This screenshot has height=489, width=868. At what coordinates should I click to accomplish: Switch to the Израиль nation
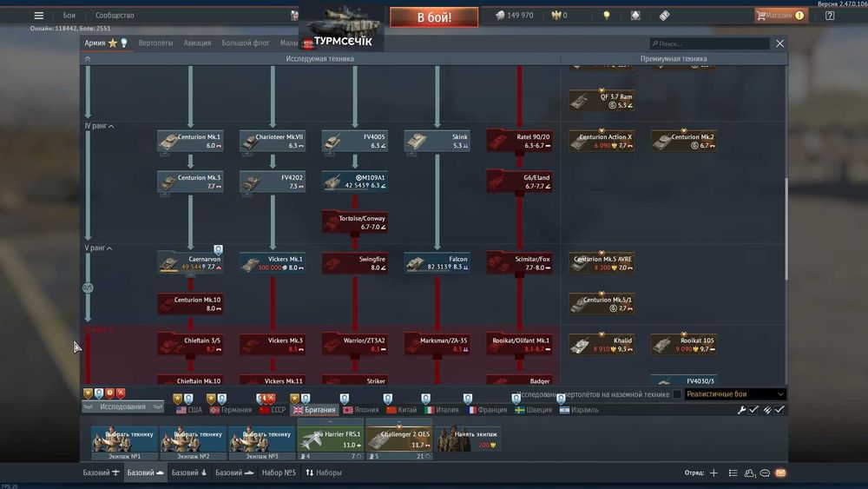(x=579, y=410)
